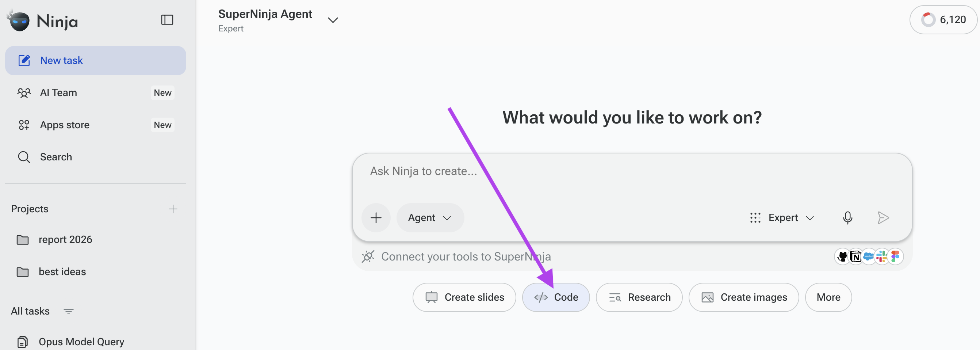Expand the SuperNinja Agent dropdown chevron

click(x=333, y=20)
